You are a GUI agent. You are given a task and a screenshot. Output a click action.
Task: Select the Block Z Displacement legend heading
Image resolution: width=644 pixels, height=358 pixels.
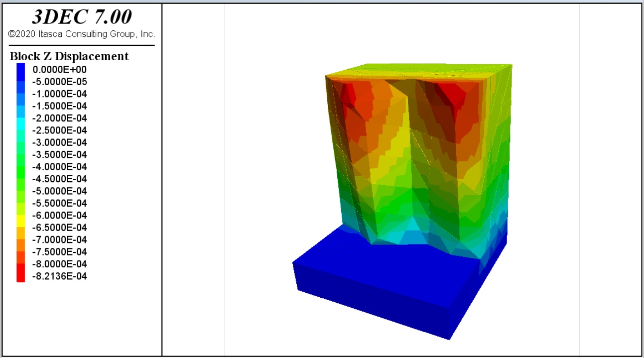[69, 56]
